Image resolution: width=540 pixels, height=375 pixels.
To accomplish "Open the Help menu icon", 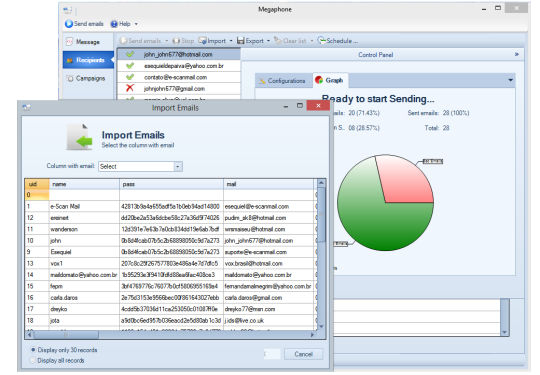I will click(114, 24).
